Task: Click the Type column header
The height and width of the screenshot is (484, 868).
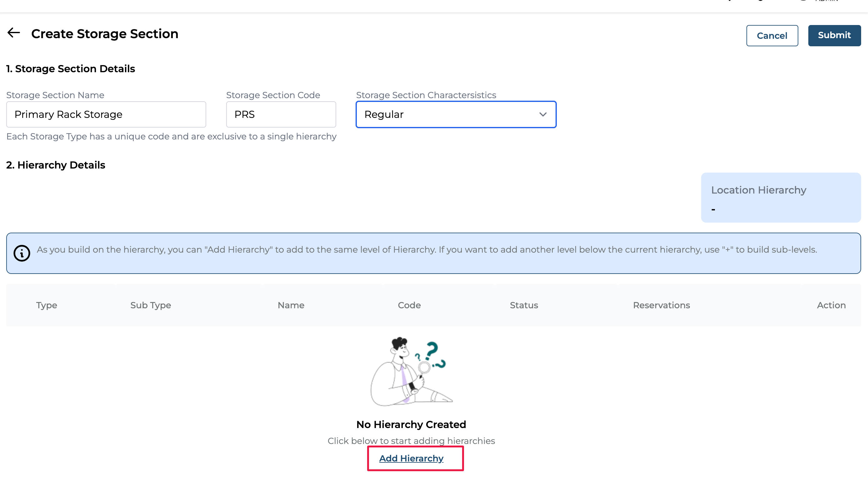Action: (47, 305)
